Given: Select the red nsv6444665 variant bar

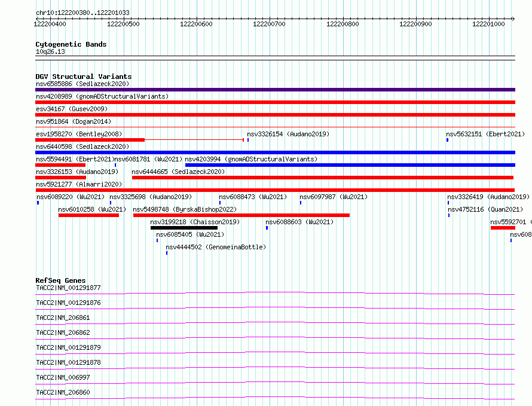Looking at the screenshot, I should click(x=323, y=178).
